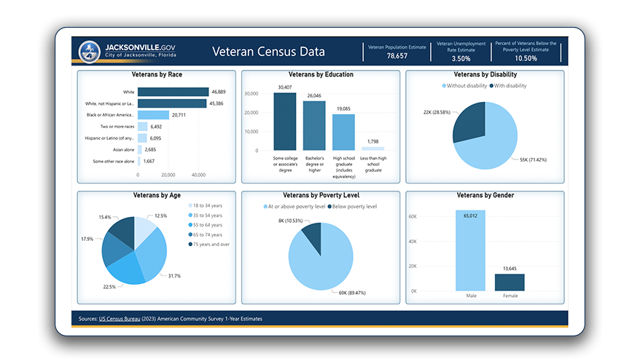Select the High school graduate bar
This screenshot has width=640, height=364.
point(343,132)
